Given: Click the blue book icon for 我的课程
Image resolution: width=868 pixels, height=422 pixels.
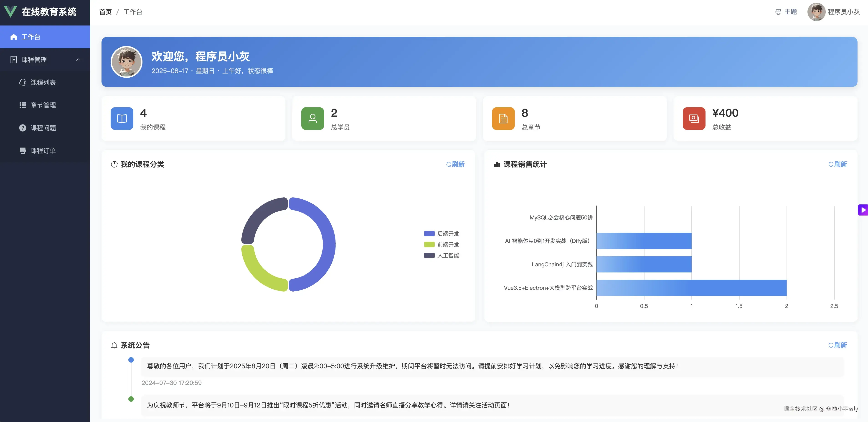Looking at the screenshot, I should (x=122, y=118).
